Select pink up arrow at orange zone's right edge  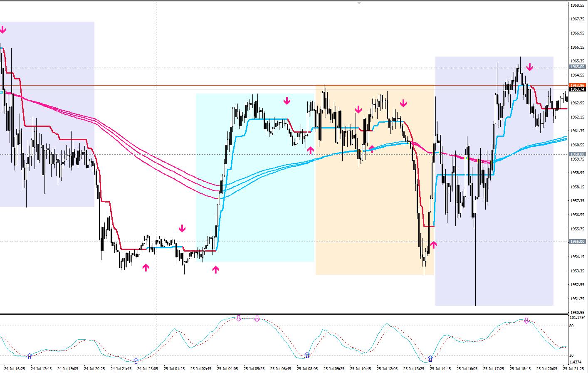click(434, 245)
